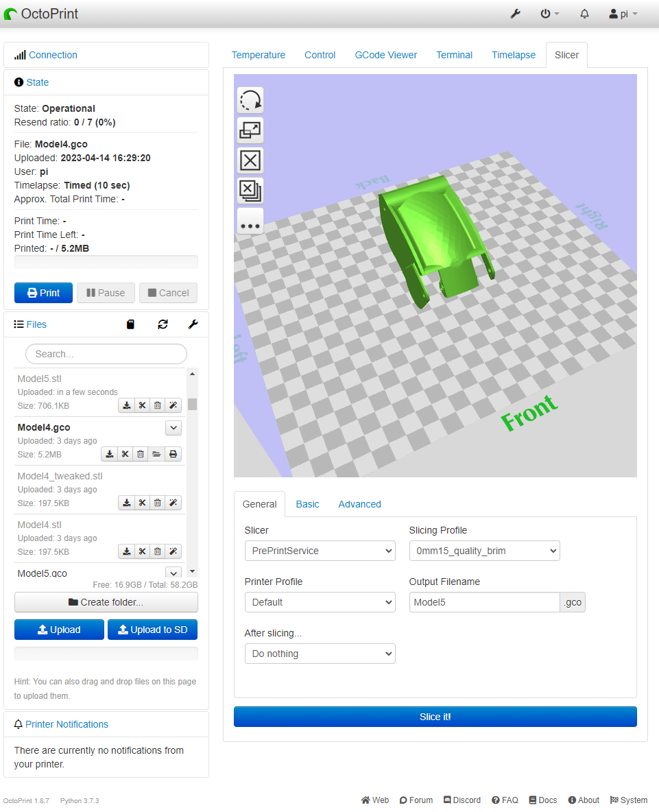Open the pi user menu
This screenshot has height=812, width=659.
[x=623, y=14]
